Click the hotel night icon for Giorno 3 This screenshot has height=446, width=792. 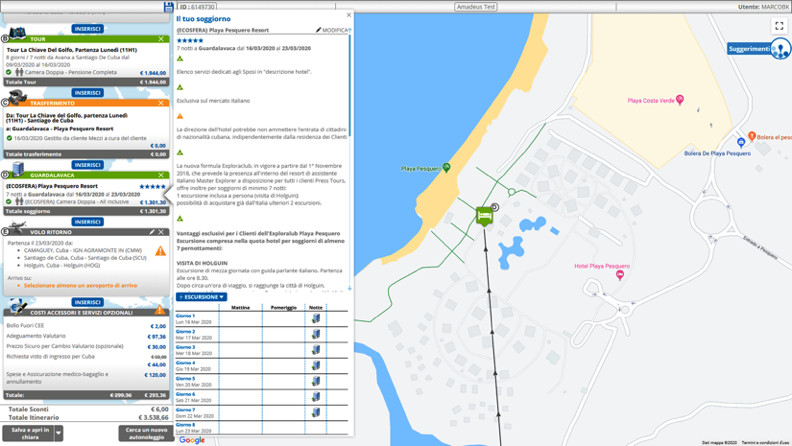coord(316,350)
